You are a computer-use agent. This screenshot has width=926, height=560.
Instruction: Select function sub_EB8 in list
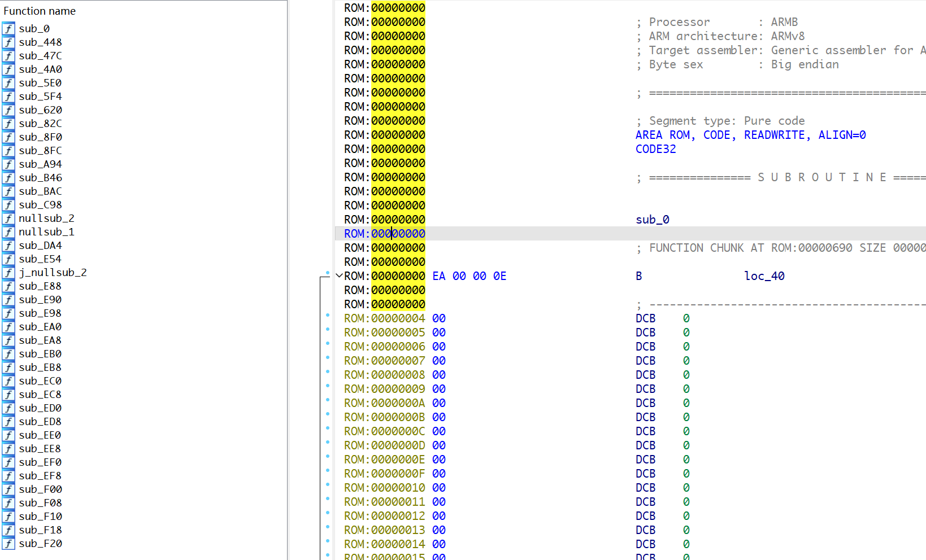40,368
